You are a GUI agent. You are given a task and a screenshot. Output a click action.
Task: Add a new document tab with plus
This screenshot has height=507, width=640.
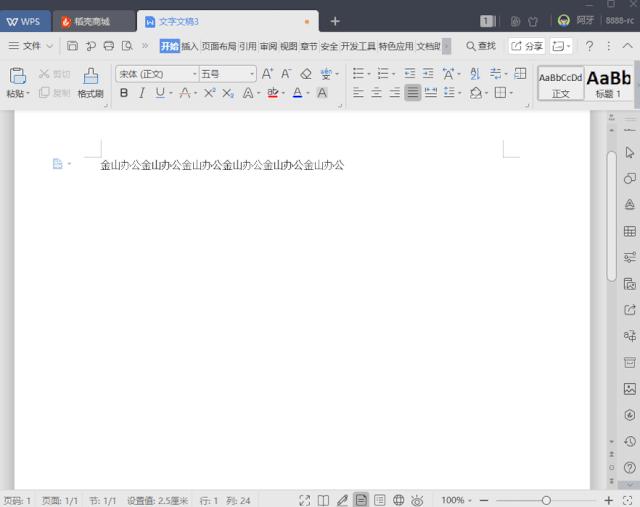(x=335, y=21)
